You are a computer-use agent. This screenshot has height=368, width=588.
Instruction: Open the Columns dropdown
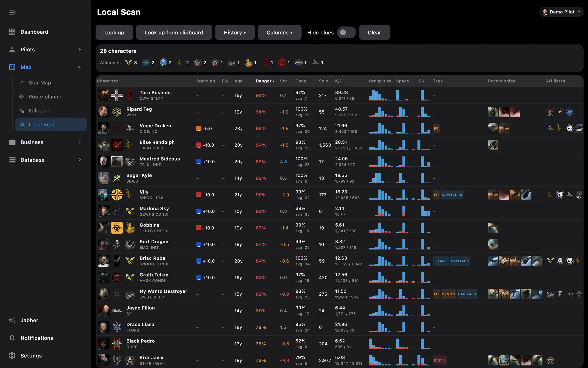[x=279, y=32]
